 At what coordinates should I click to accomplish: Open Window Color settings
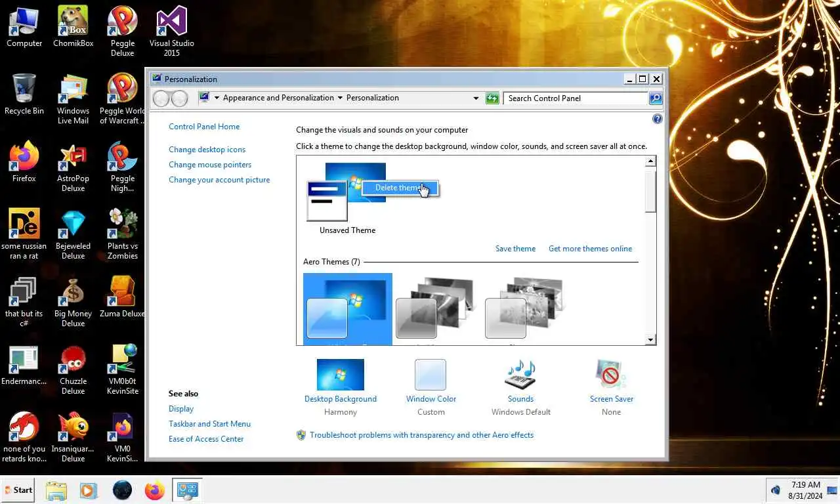430,387
